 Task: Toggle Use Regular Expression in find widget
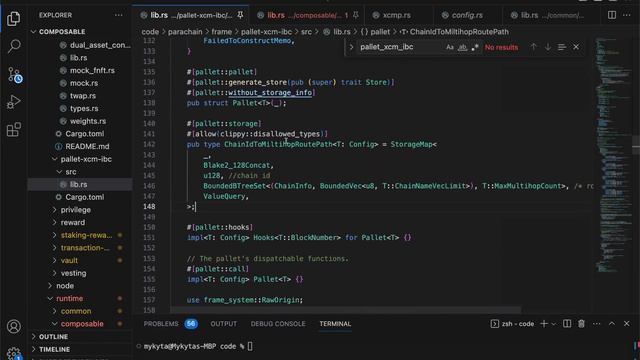[x=475, y=47]
